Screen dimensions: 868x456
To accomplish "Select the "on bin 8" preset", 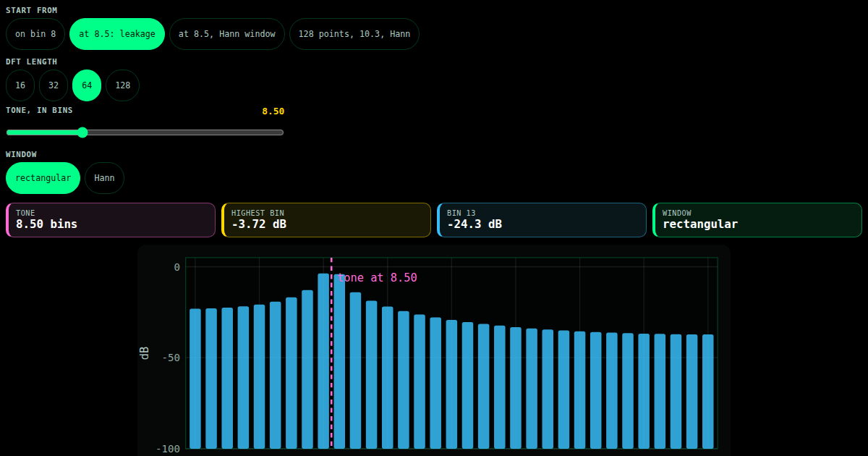I will click(35, 34).
